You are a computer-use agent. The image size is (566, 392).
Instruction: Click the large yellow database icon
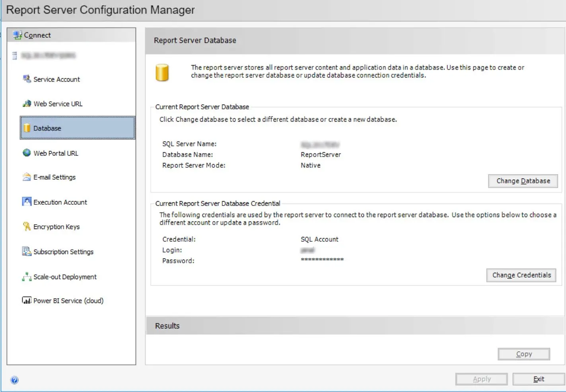162,72
